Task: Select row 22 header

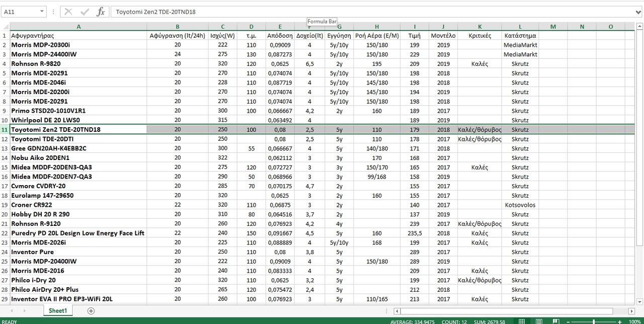Action: coord(5,233)
